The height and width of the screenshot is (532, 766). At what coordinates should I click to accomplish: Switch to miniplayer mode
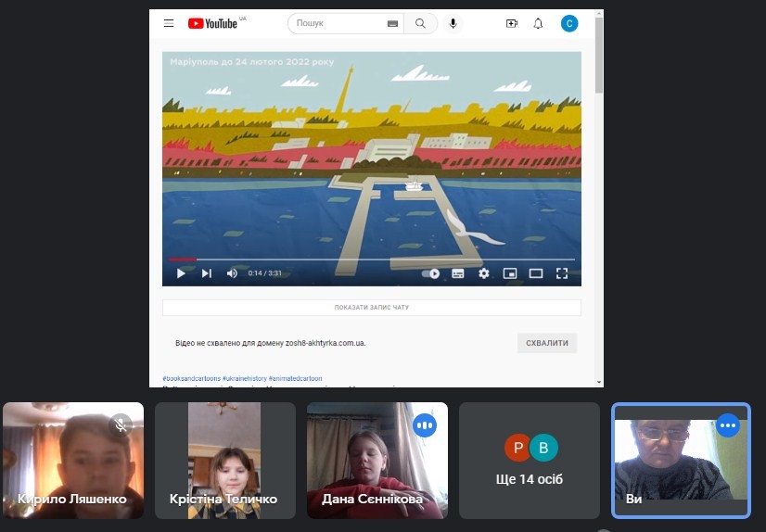point(509,273)
